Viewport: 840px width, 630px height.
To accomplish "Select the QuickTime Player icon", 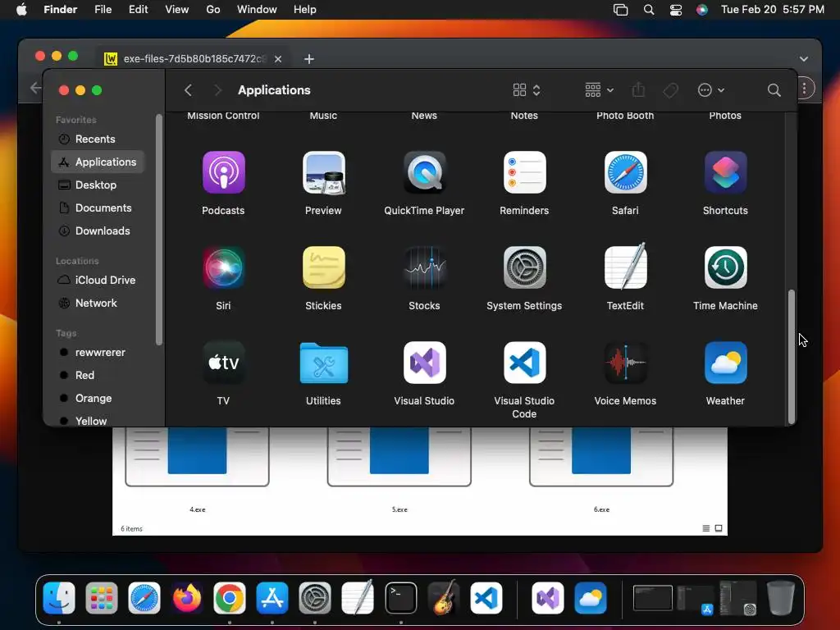I will tap(424, 172).
